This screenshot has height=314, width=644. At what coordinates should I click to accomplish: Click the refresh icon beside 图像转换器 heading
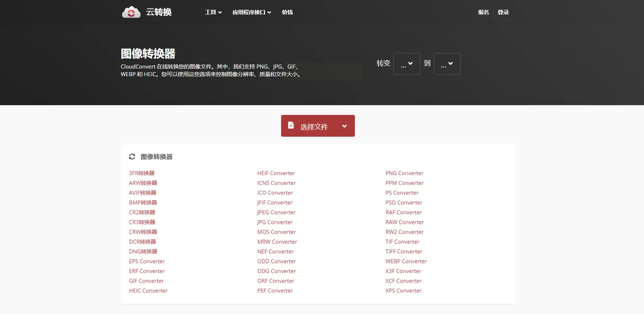pos(132,157)
